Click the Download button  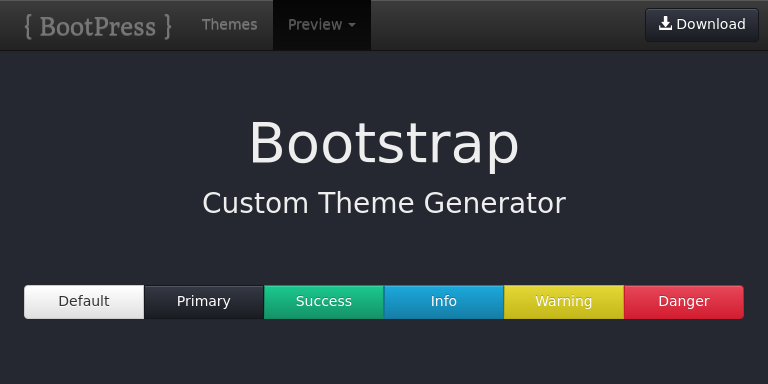[x=702, y=24]
